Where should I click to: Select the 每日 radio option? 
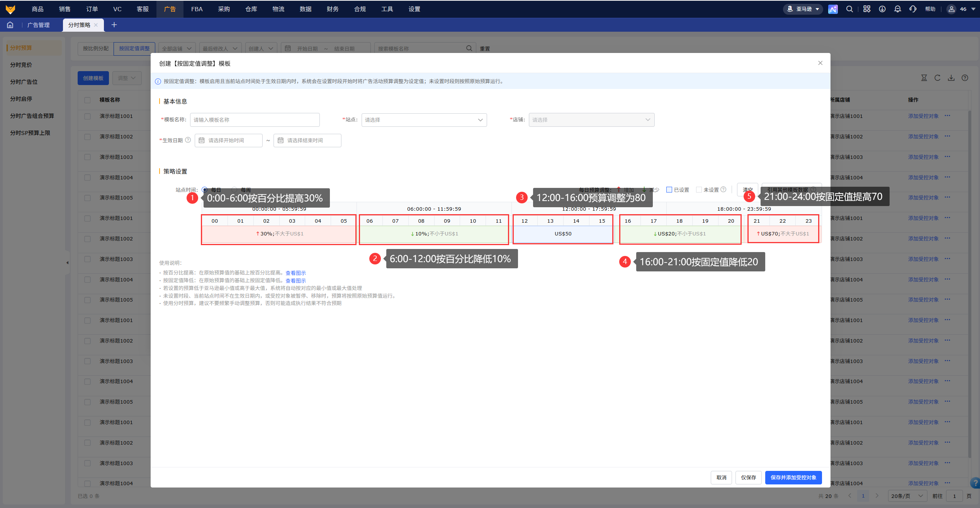pyautogui.click(x=205, y=189)
